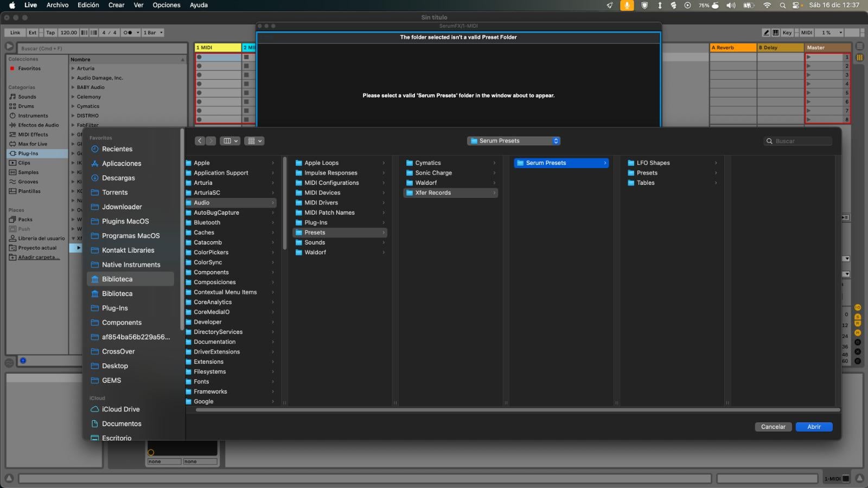This screenshot has height=488, width=868.
Task: Toggle Key map mode
Action: coord(787,33)
